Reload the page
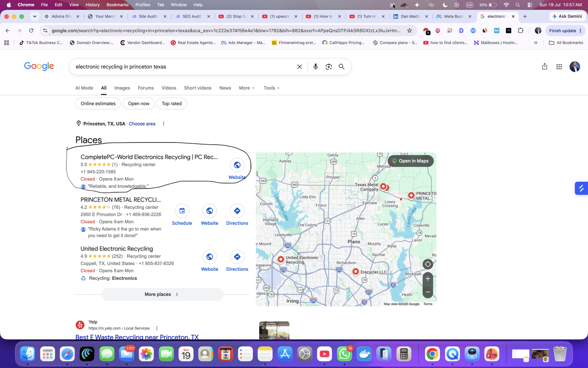The width and height of the screenshot is (588, 368). pyautogui.click(x=31, y=31)
